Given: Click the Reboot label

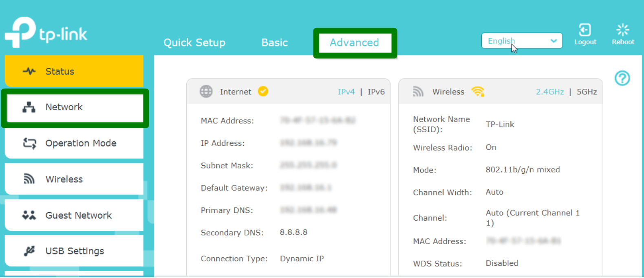Looking at the screenshot, I should [623, 42].
